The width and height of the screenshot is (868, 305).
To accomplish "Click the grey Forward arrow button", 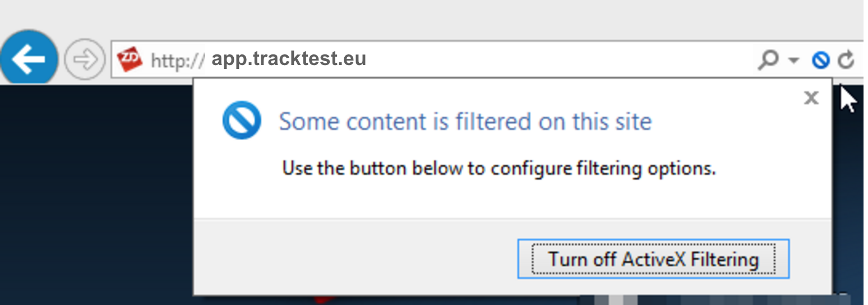I will click(x=85, y=59).
